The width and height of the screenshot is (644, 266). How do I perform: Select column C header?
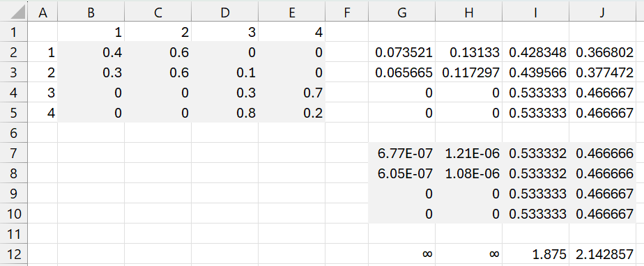158,13
